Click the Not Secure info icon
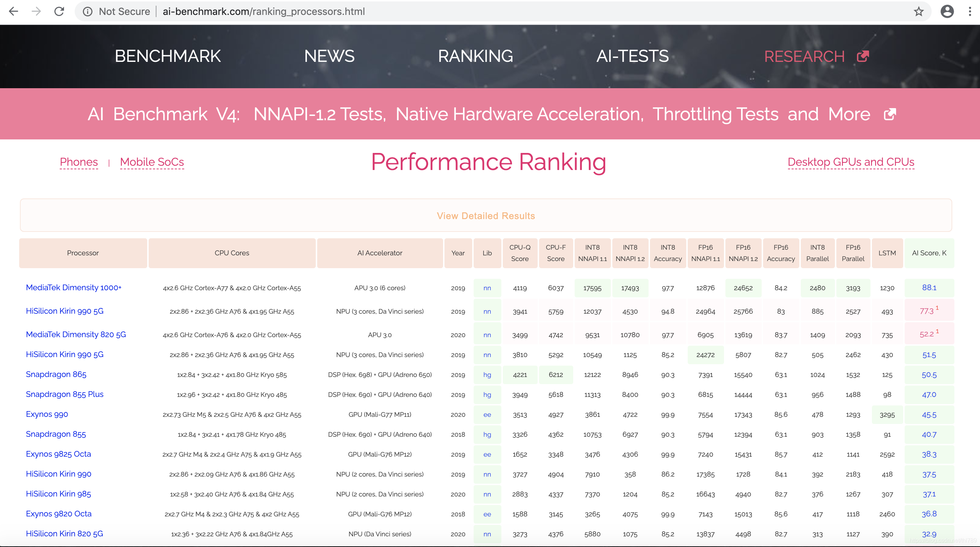Viewport: 980px width, 547px height. 88,11
